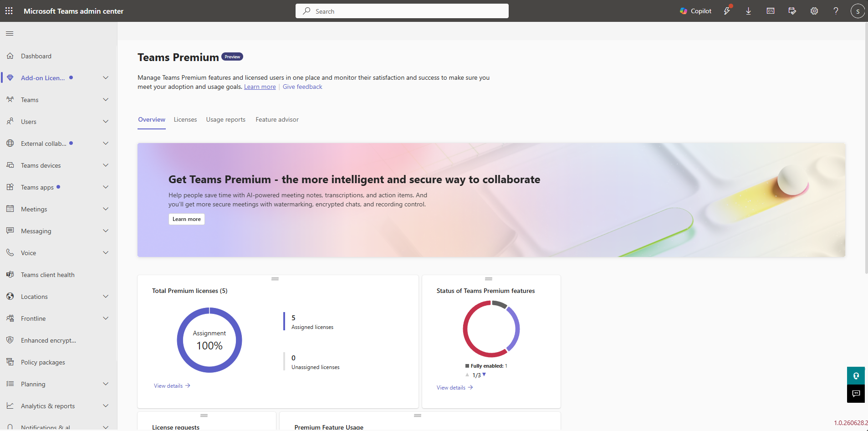
Task: Open the Settings gear icon
Action: 814,11
